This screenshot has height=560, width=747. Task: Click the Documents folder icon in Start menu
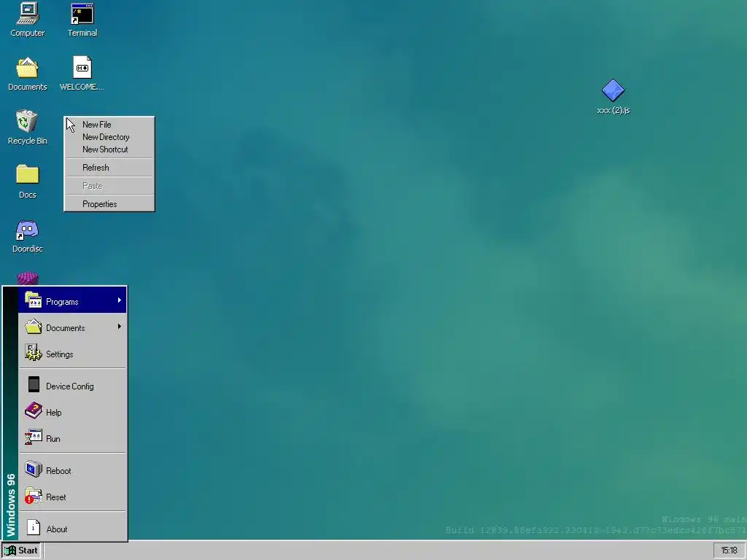pos(34,327)
